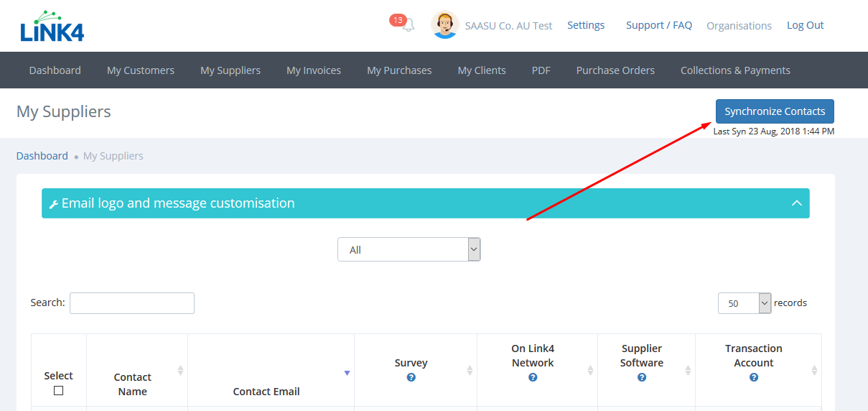Click the wrench icon in customisation bar
This screenshot has width=868, height=411.
pyautogui.click(x=54, y=204)
